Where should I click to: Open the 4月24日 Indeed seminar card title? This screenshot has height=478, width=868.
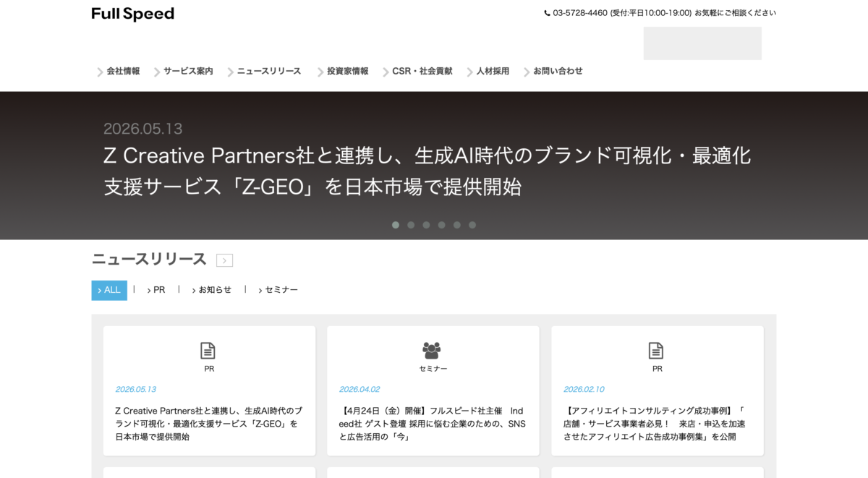[x=433, y=424]
